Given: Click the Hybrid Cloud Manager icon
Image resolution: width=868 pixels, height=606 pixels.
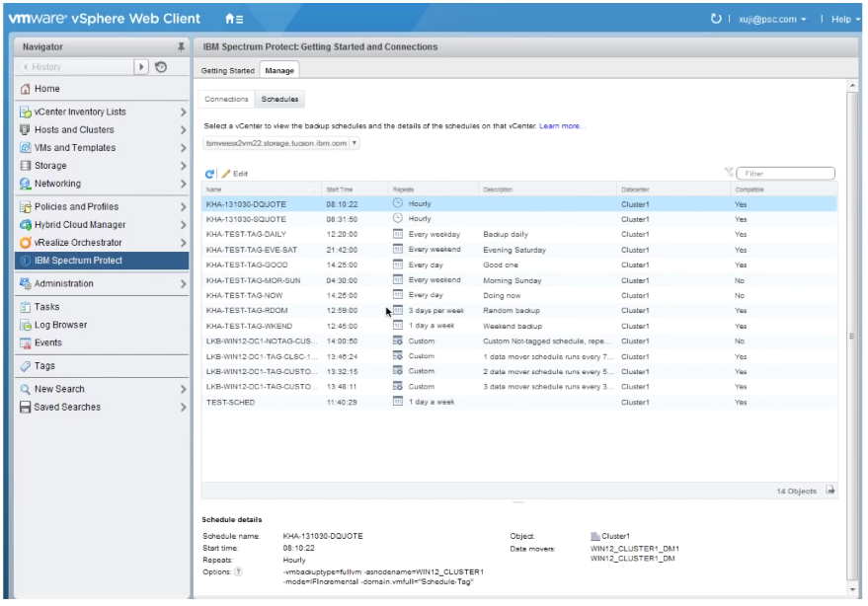Looking at the screenshot, I should point(25,225).
